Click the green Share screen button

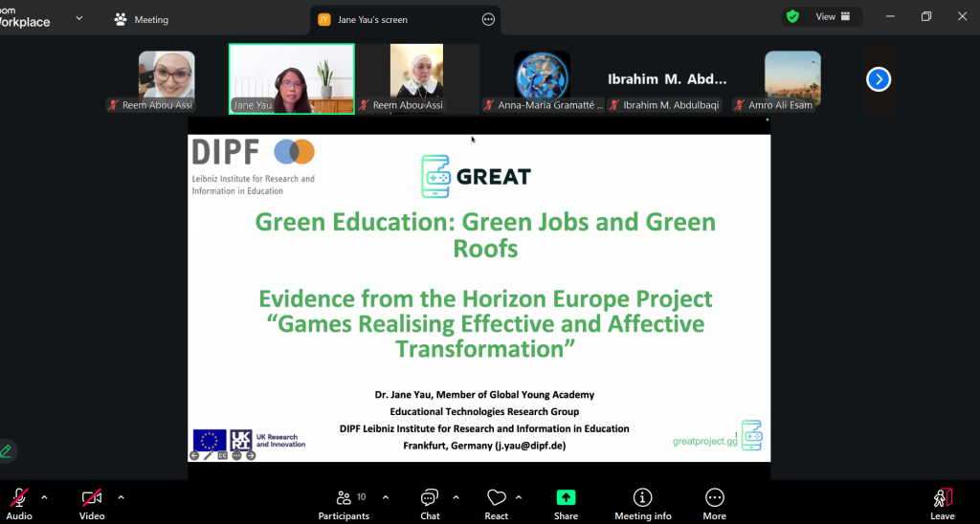click(x=566, y=503)
